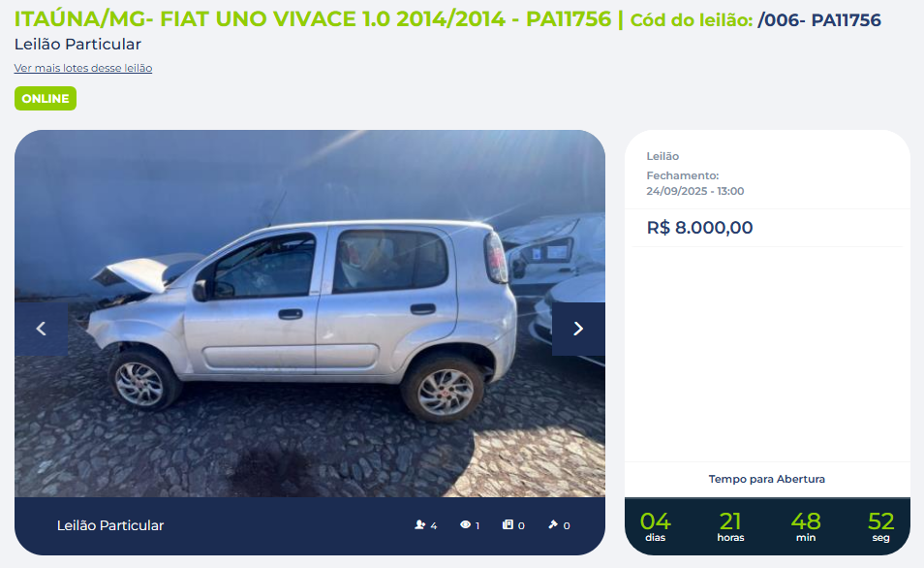924x568 pixels.
Task: Click the Fechamento date 24/09/2025 - 13:00
Action: tap(694, 191)
